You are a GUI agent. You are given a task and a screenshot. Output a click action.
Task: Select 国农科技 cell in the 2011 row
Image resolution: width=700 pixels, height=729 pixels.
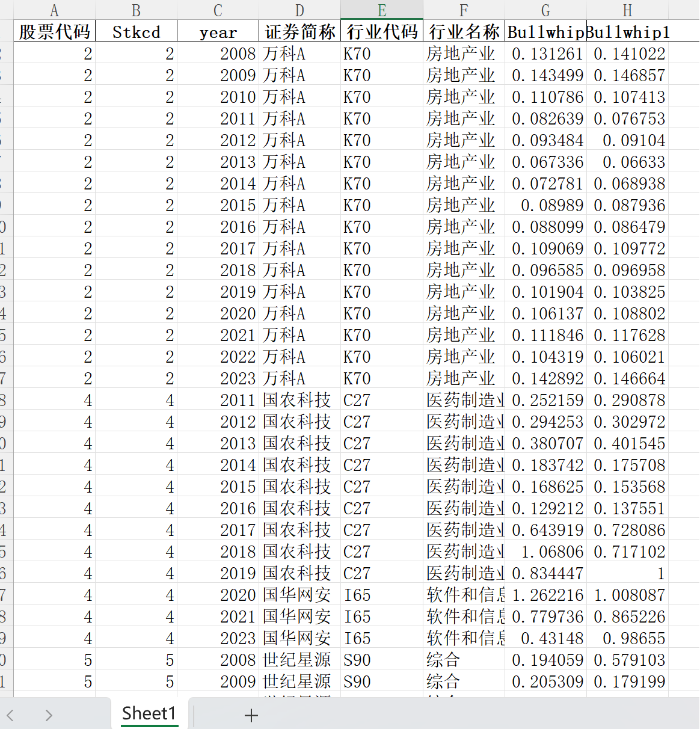[299, 400]
